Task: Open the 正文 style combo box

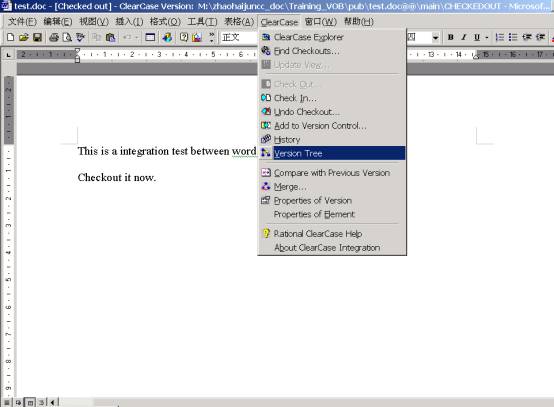Action: 239,37
